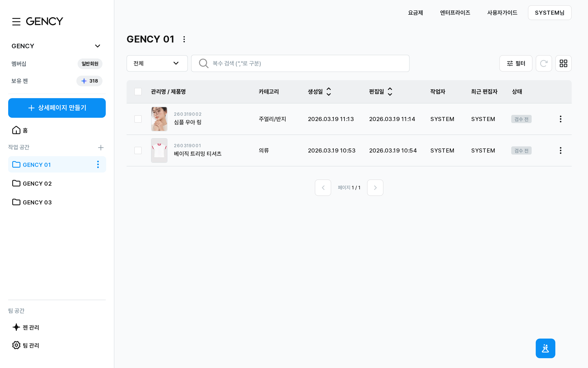
Task: Select GENCY 01 workspace folder
Action: [x=57, y=165]
